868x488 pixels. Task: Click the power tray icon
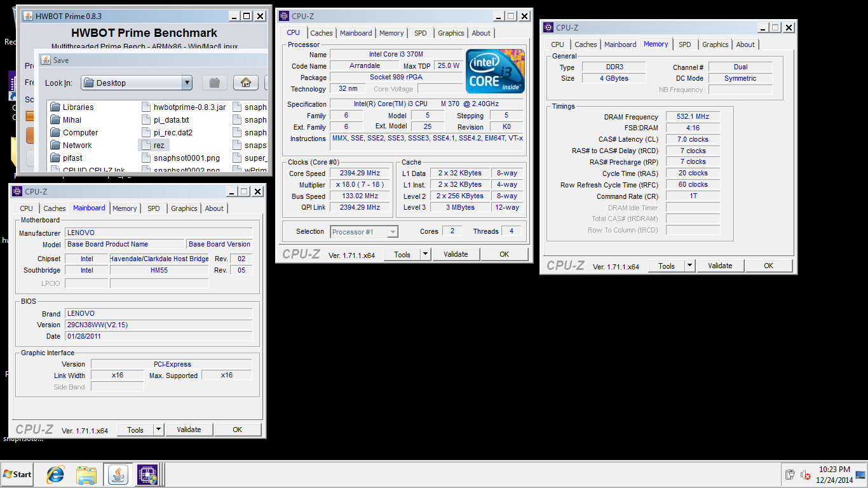coord(790,475)
